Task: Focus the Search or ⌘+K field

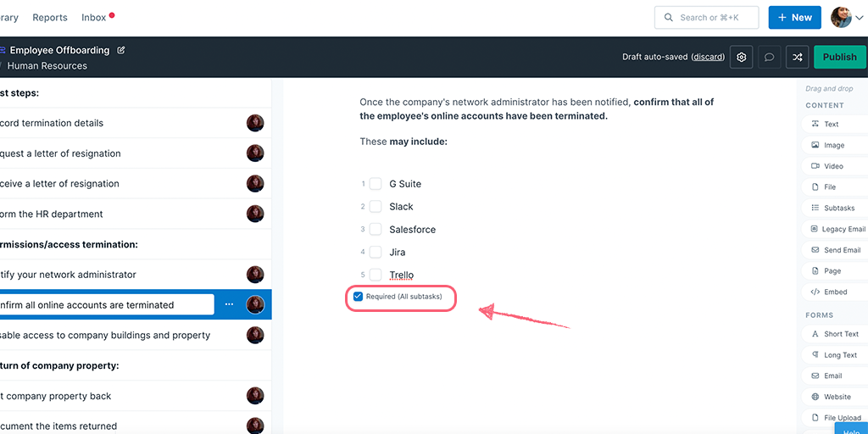Action: [706, 18]
